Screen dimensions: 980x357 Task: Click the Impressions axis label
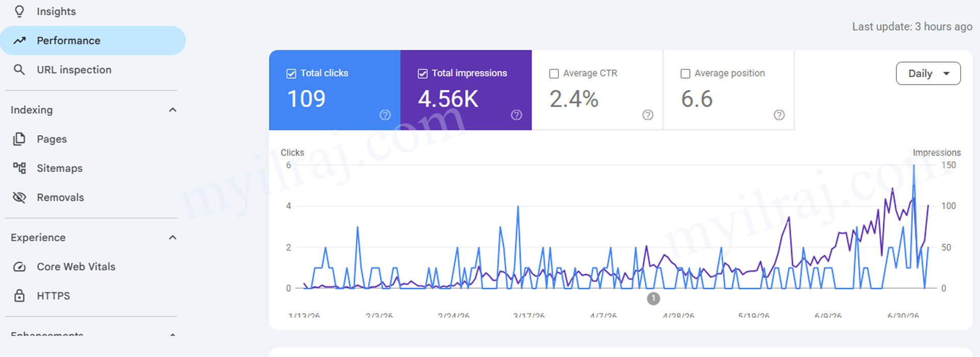point(937,152)
